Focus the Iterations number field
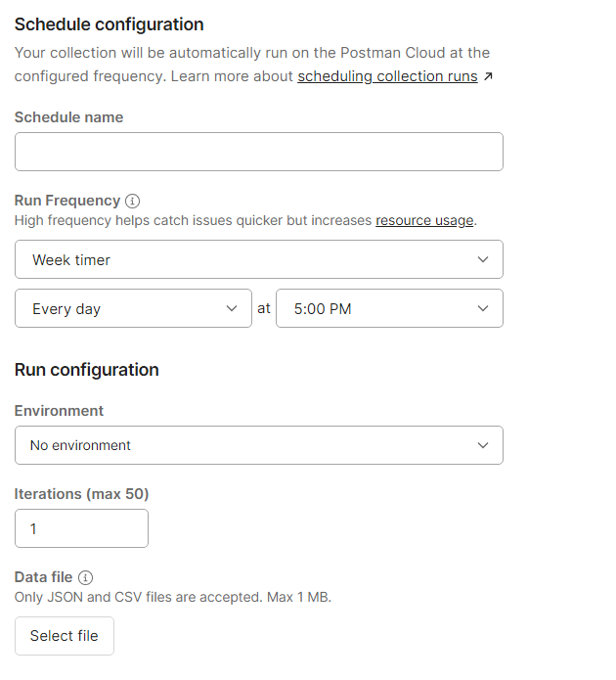616x680 pixels. tap(81, 528)
